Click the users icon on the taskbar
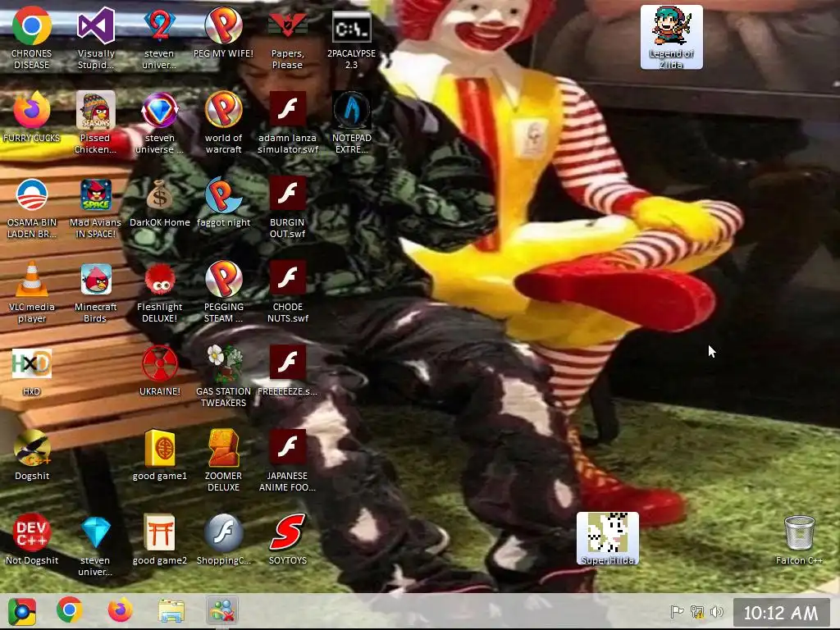 (x=222, y=610)
